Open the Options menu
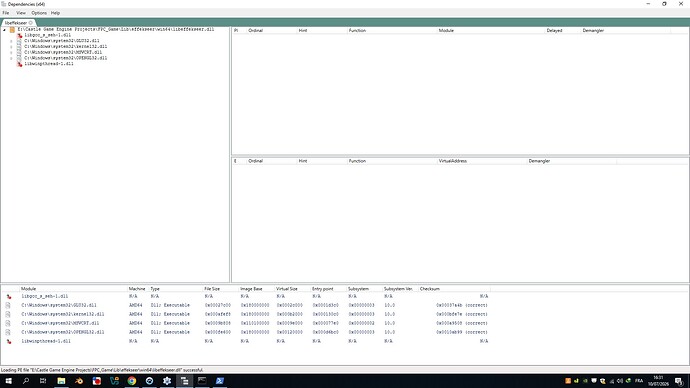The width and height of the screenshot is (690, 388). click(39, 13)
